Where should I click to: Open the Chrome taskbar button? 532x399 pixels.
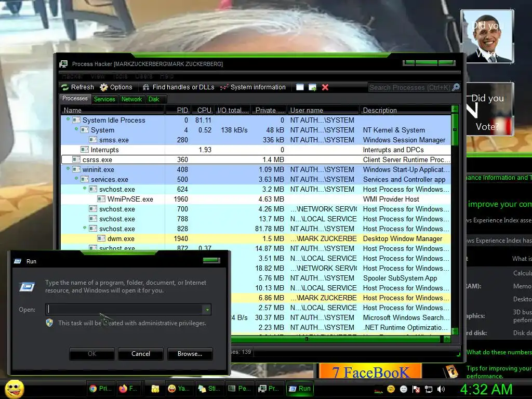(100, 389)
